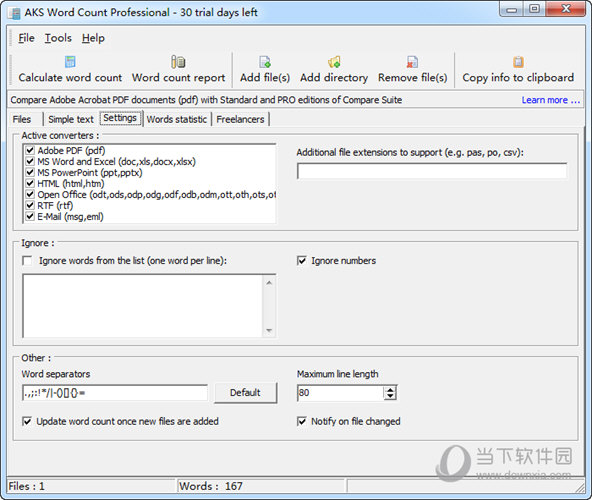Uncheck MS Word and Excel converter
Viewport: 592px width, 500px height.
pyautogui.click(x=30, y=161)
